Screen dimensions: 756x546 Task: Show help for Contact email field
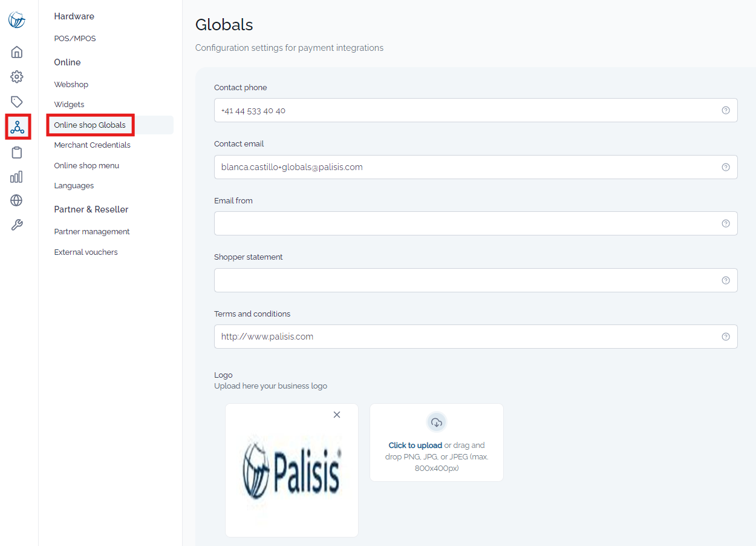pyautogui.click(x=726, y=167)
